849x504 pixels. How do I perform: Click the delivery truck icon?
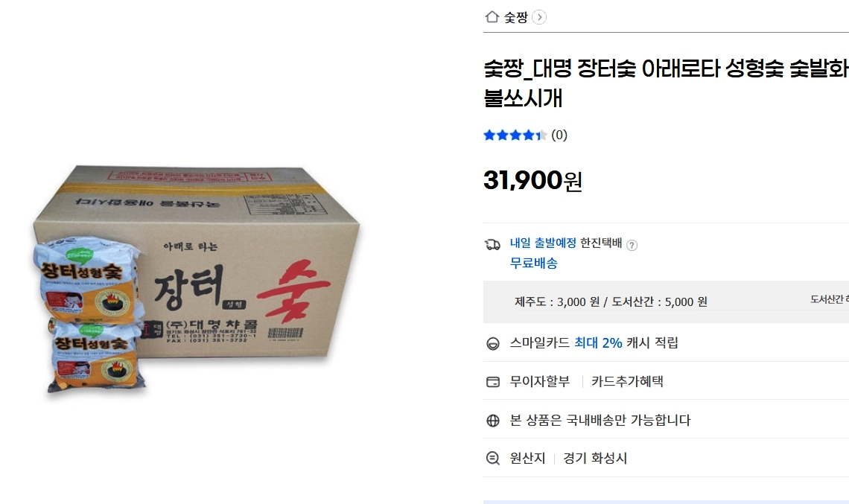point(492,244)
